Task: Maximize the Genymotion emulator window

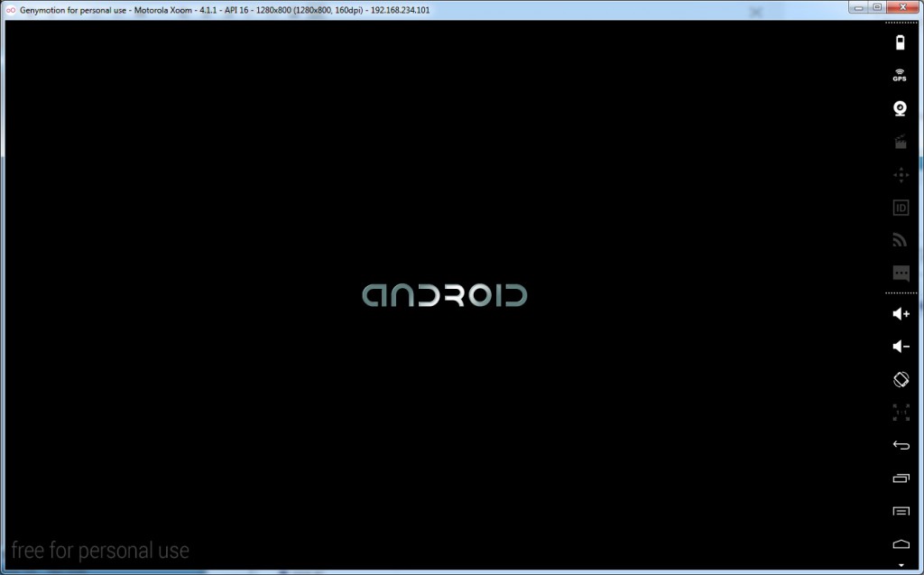Action: pos(877,7)
